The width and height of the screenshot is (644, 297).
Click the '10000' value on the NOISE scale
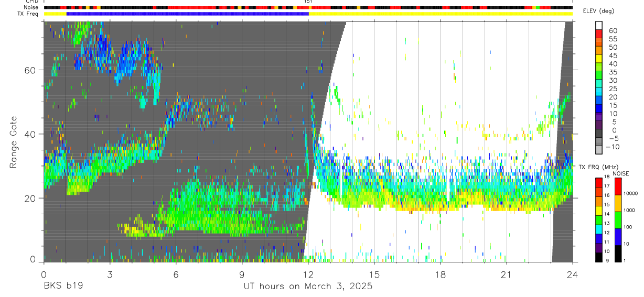click(x=631, y=193)
